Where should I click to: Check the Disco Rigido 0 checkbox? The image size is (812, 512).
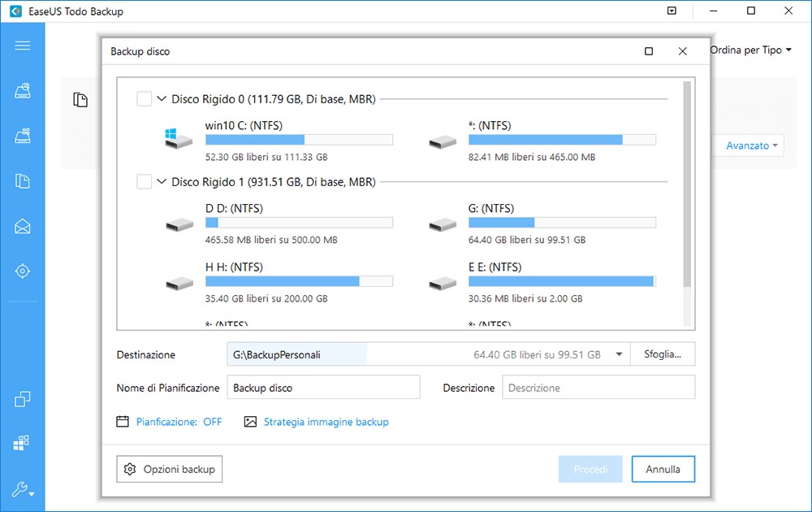[x=144, y=98]
